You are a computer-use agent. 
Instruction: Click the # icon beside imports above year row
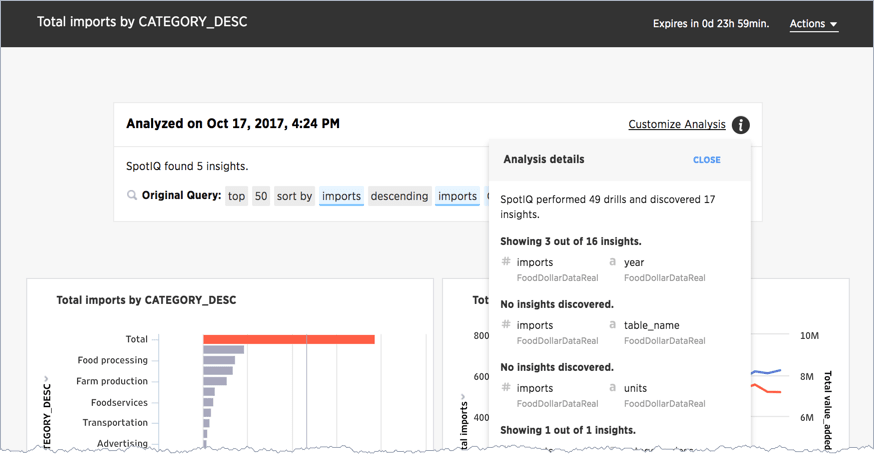[506, 262]
